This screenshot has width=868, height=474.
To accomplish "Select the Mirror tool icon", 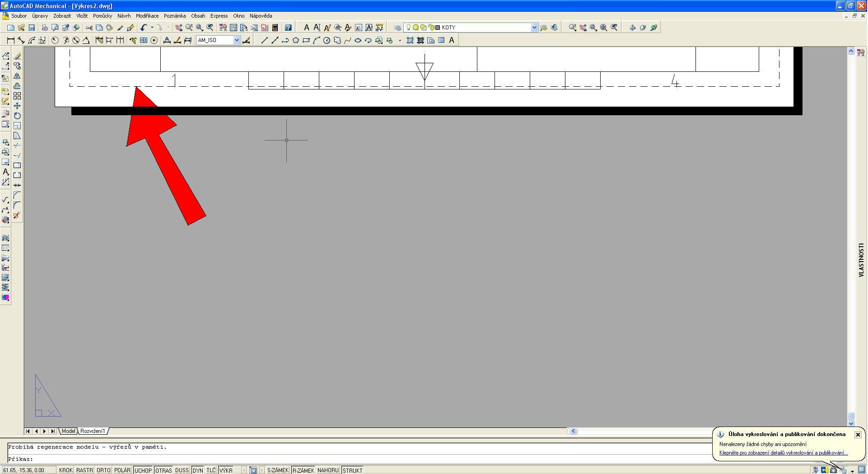I will pos(17,76).
